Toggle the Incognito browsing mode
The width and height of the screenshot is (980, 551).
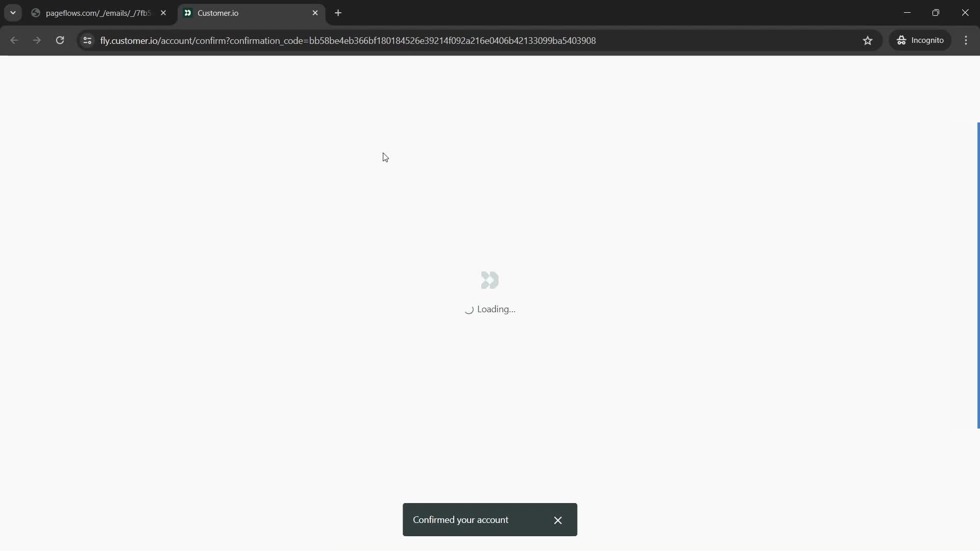coord(922,40)
